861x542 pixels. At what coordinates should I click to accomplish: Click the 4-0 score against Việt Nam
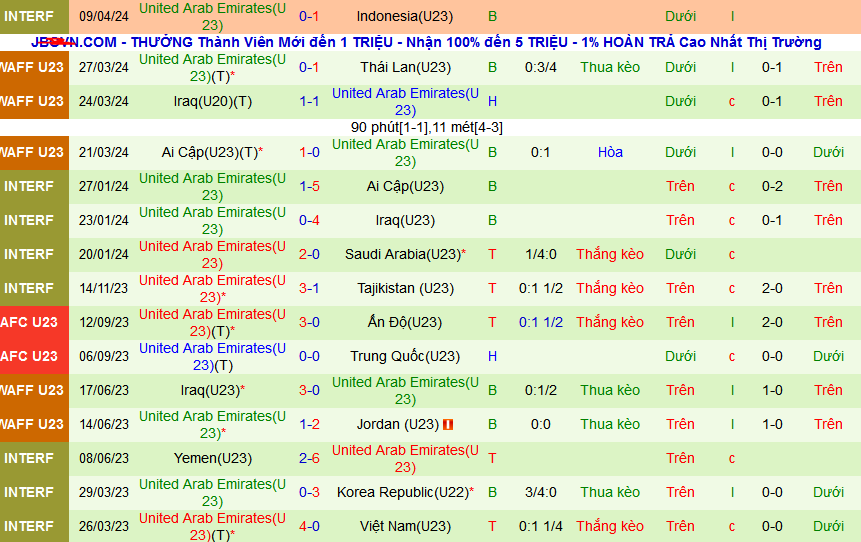(309, 526)
